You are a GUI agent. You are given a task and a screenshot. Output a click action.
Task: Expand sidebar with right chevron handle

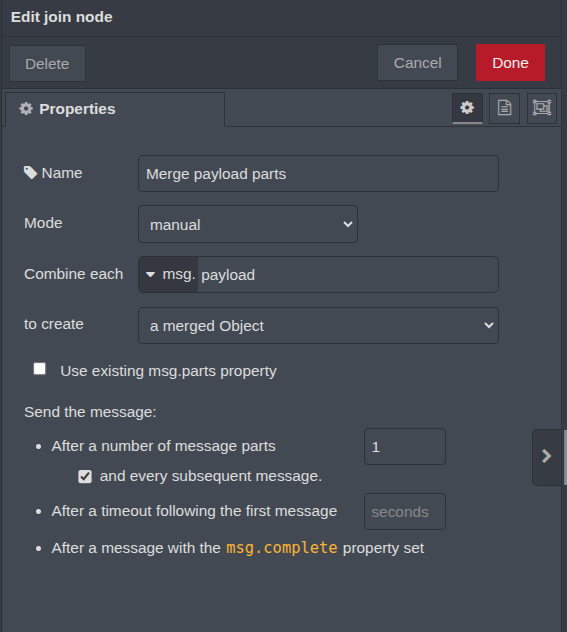(546, 457)
